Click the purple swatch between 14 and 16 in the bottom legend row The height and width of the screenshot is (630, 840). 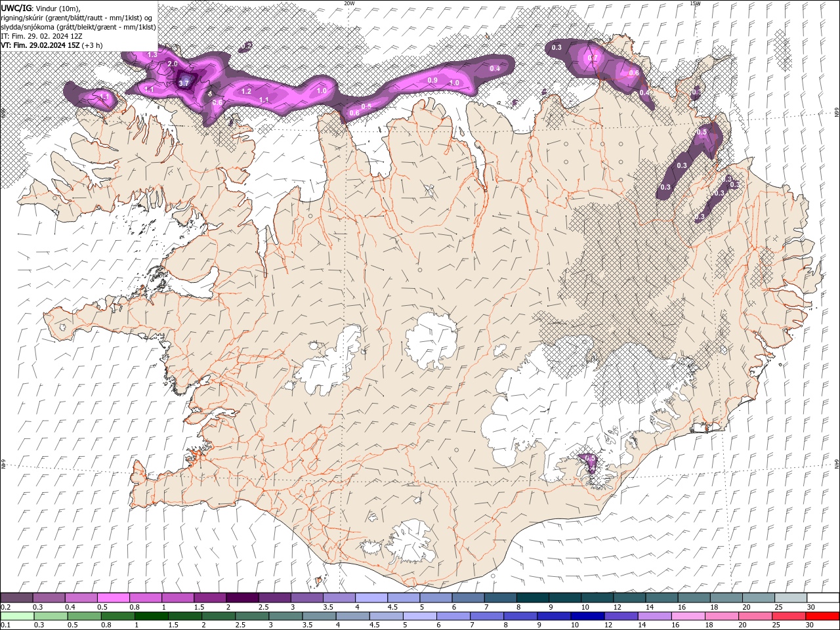click(654, 616)
